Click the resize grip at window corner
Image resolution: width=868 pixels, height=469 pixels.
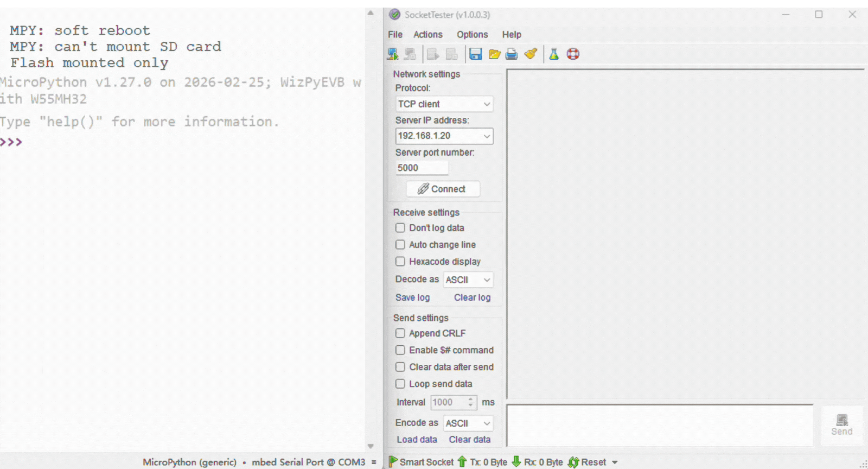pyautogui.click(x=863, y=464)
